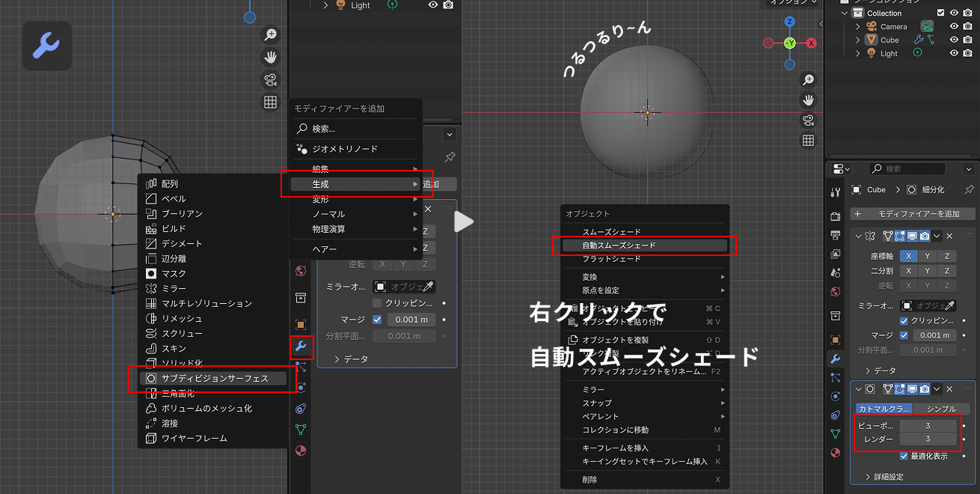Click the zoom magnifier in the left viewport

(x=270, y=34)
